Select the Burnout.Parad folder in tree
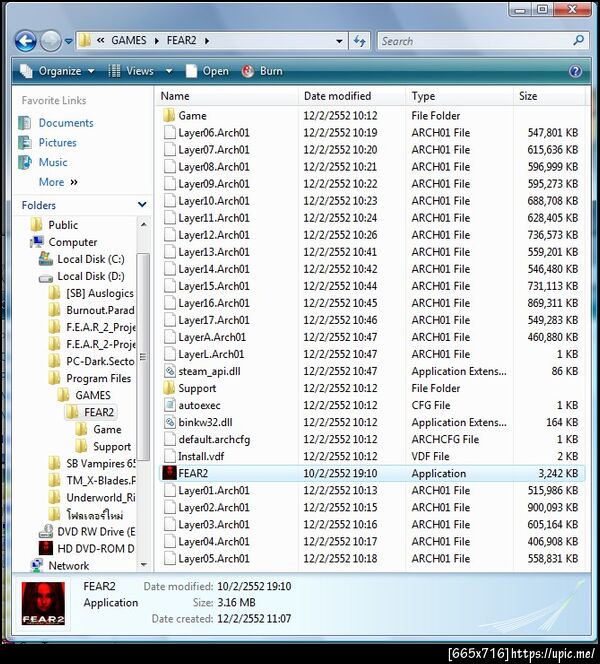 point(100,310)
